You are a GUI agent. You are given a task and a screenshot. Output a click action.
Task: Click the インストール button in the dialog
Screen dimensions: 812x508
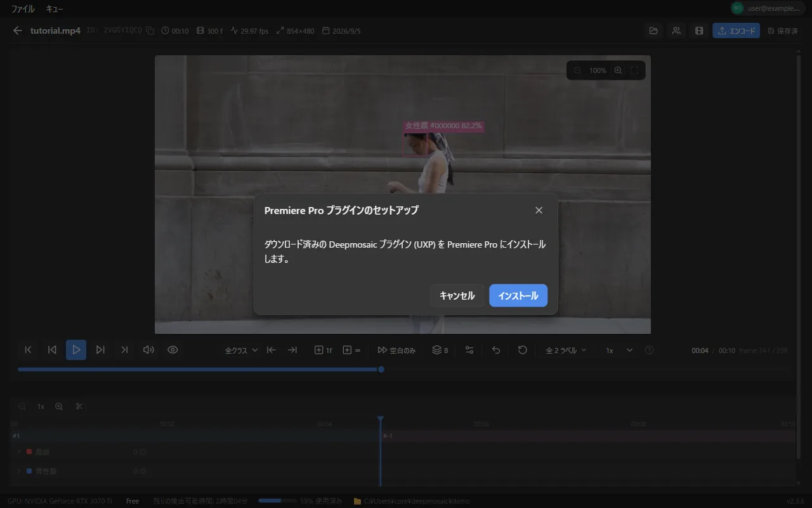[x=518, y=295]
